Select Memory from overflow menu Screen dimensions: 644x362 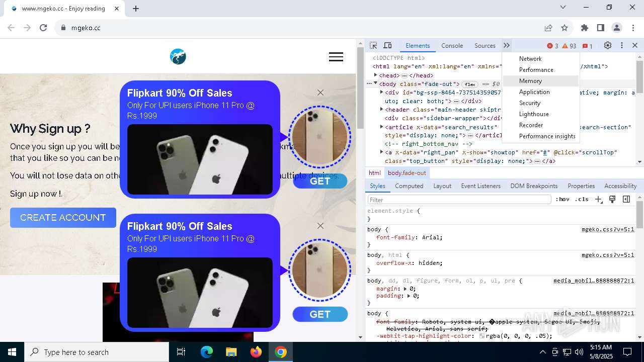coord(541,81)
